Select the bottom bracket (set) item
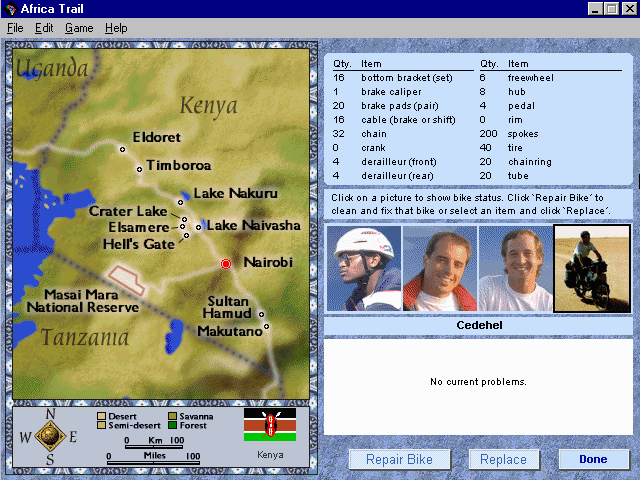Screen dimensions: 640x480 coord(403,78)
